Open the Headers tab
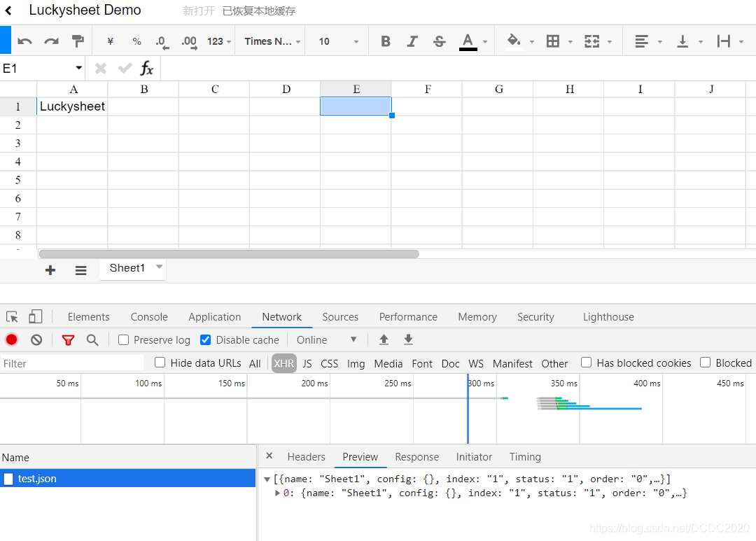The width and height of the screenshot is (756, 541). 306,456
